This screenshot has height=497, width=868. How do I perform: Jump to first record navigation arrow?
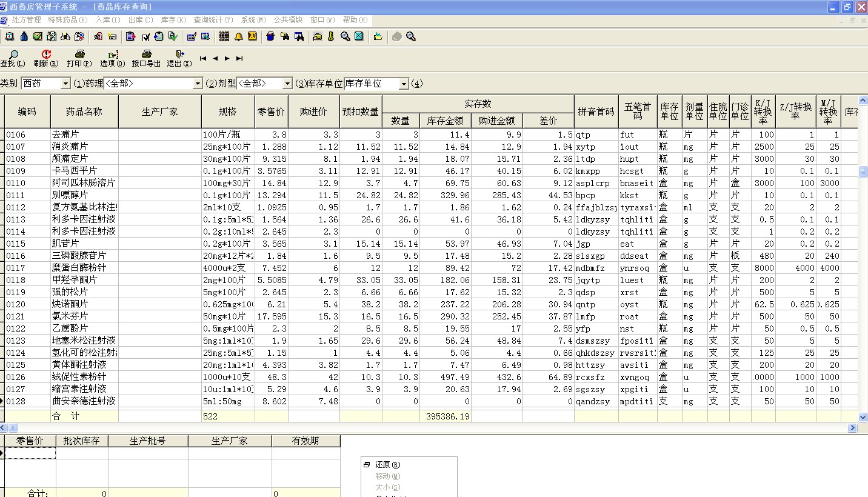[x=203, y=59]
